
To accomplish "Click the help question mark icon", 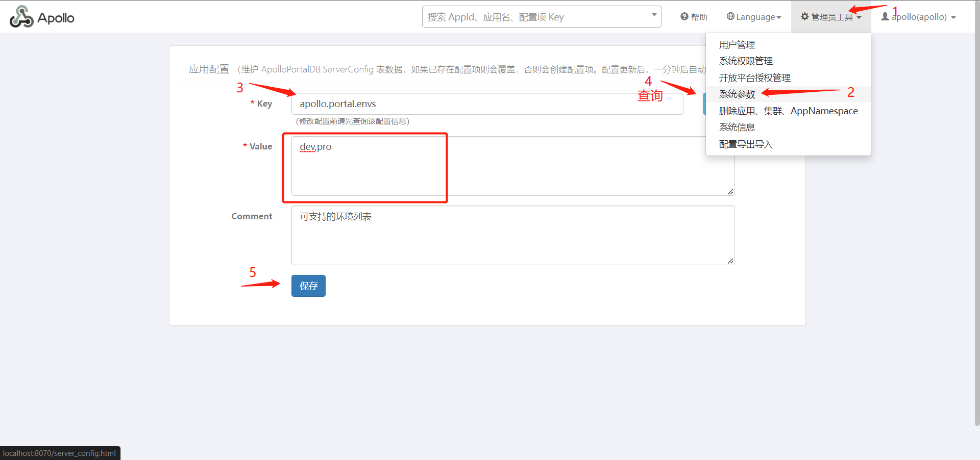I will [684, 17].
